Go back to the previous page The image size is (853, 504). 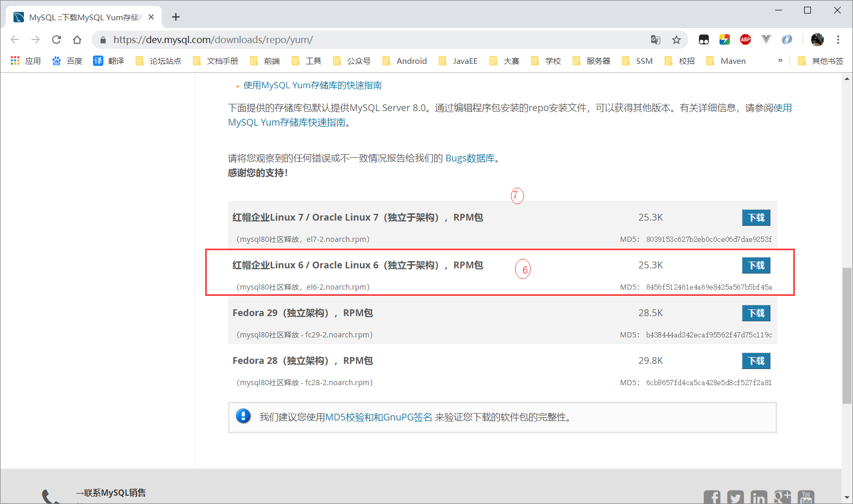click(15, 39)
